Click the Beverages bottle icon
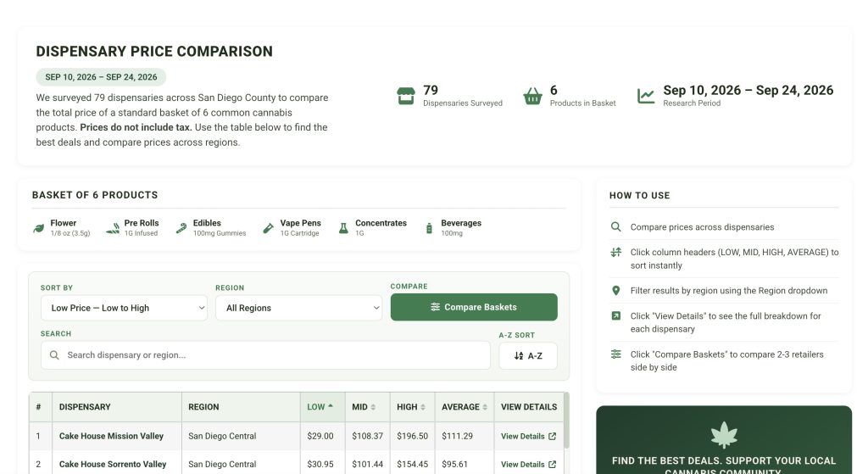The height and width of the screenshot is (474, 868). pos(429,228)
